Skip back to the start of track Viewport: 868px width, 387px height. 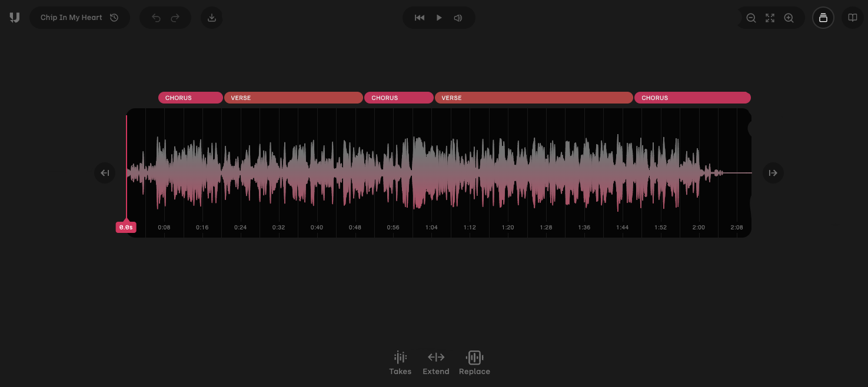(x=420, y=18)
